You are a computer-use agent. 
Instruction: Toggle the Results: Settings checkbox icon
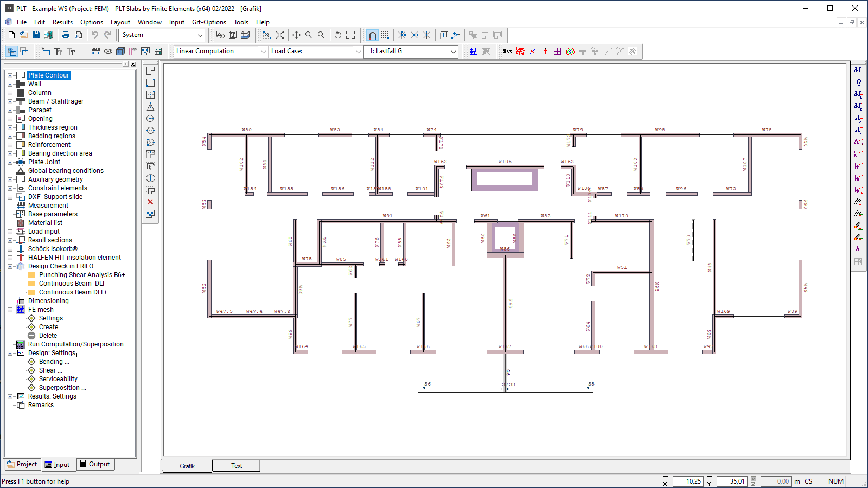(21, 396)
